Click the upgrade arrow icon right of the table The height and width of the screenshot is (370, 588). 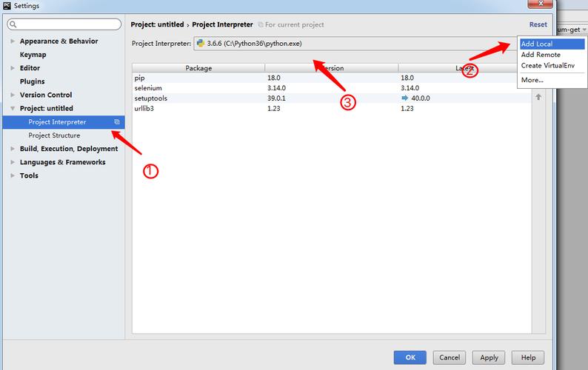coord(538,97)
